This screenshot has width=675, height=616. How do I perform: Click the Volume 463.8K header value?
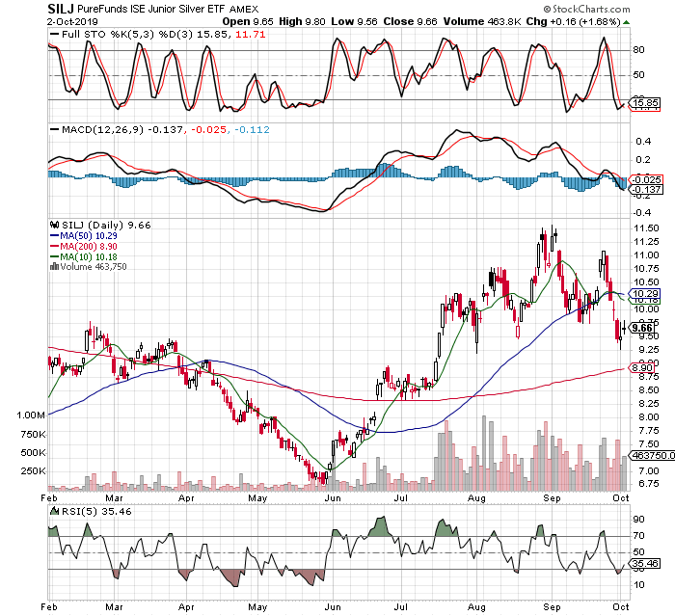click(x=482, y=21)
